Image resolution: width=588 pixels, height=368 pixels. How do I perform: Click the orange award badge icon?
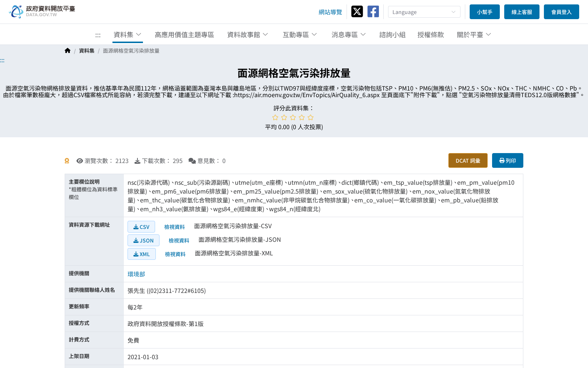pos(67,161)
